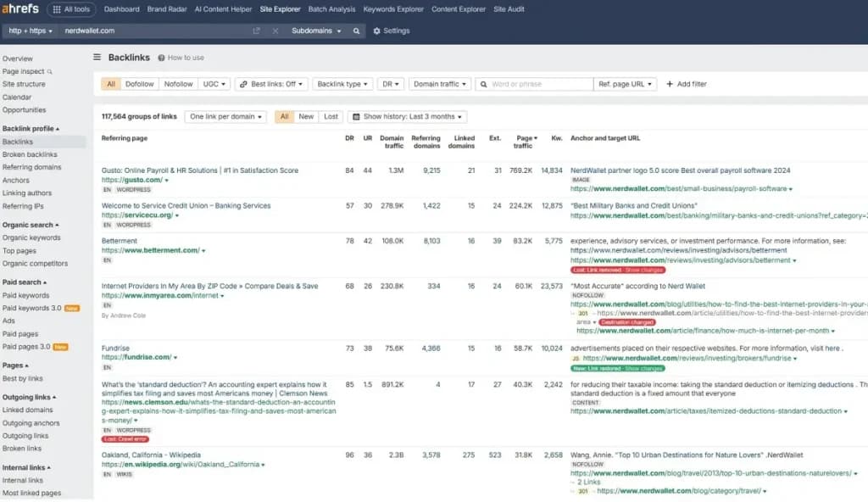Open the UGC dropdown

coord(214,84)
